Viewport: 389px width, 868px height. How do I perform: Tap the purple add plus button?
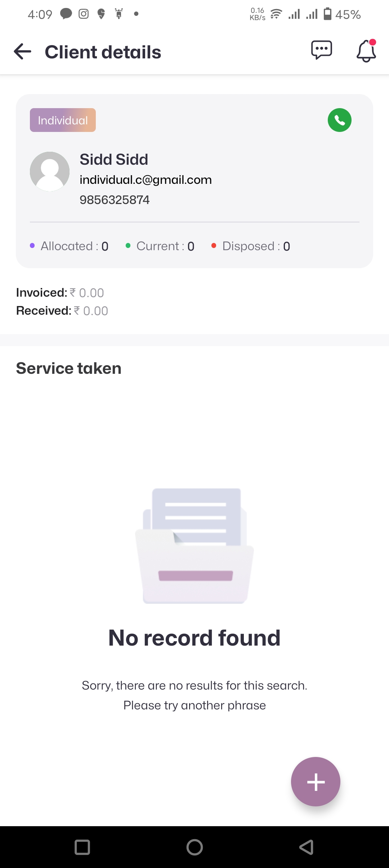click(316, 781)
